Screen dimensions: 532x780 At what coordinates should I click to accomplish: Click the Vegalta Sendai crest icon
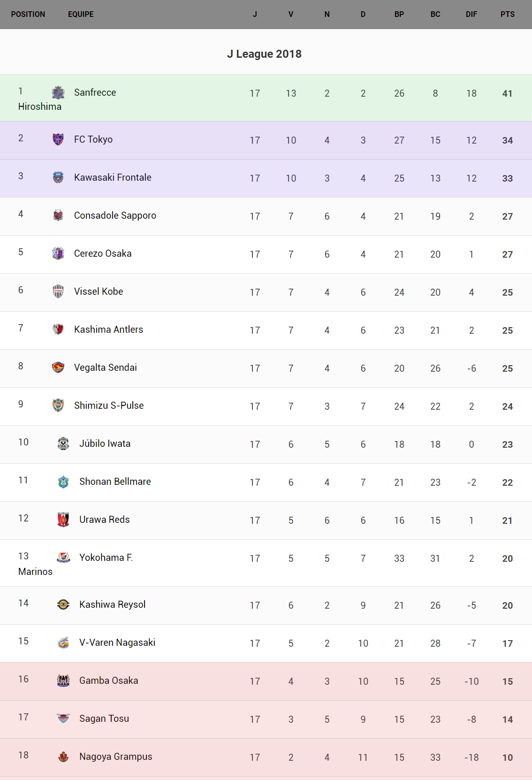point(58,367)
